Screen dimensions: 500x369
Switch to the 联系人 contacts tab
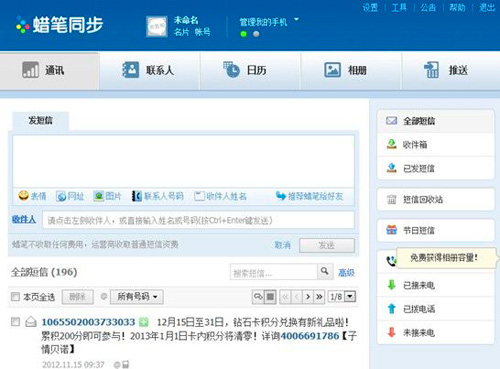pos(149,71)
